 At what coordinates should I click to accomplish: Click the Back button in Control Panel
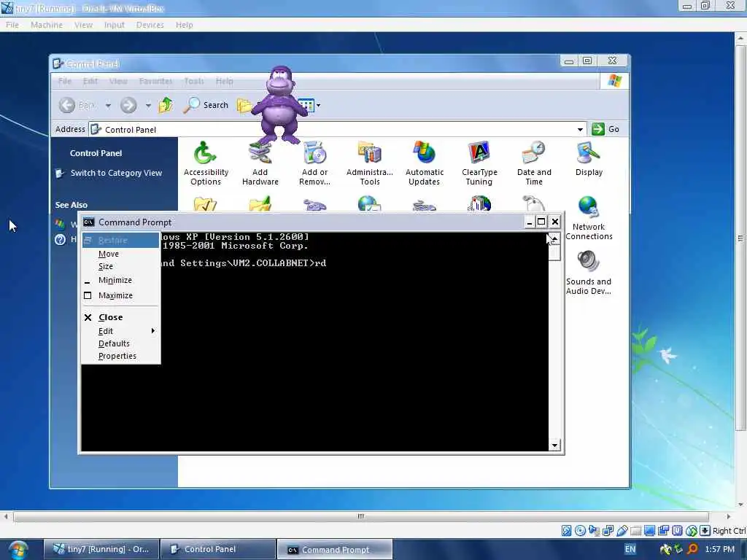click(76, 105)
